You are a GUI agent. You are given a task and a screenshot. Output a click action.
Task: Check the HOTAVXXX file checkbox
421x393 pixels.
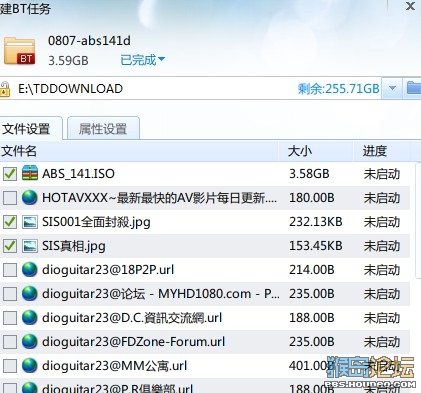click(10, 198)
